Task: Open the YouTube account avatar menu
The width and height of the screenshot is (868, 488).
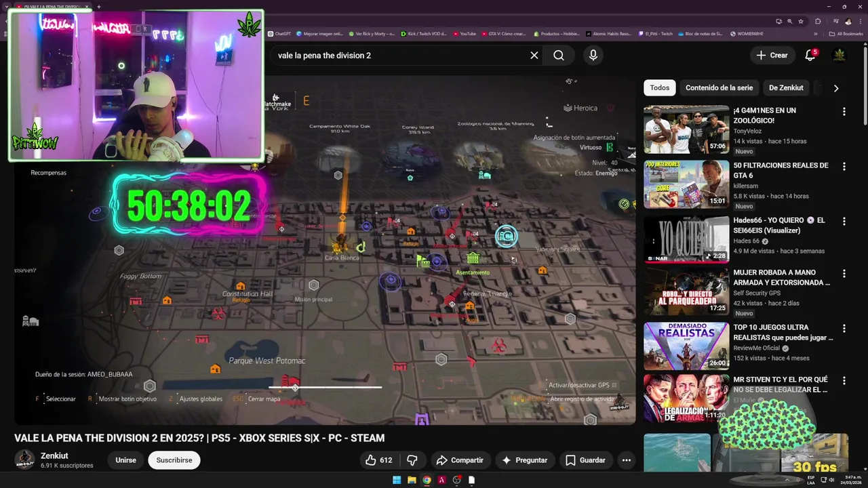Action: [x=840, y=56]
